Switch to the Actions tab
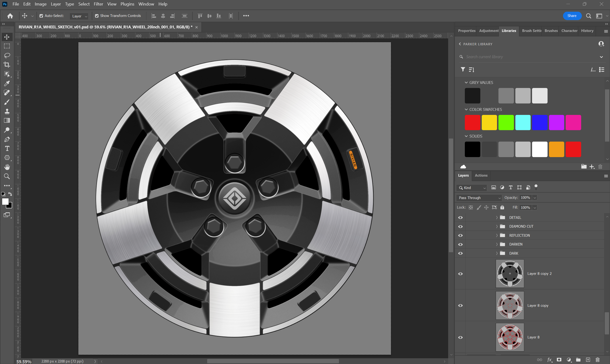610x364 pixels. (x=481, y=175)
